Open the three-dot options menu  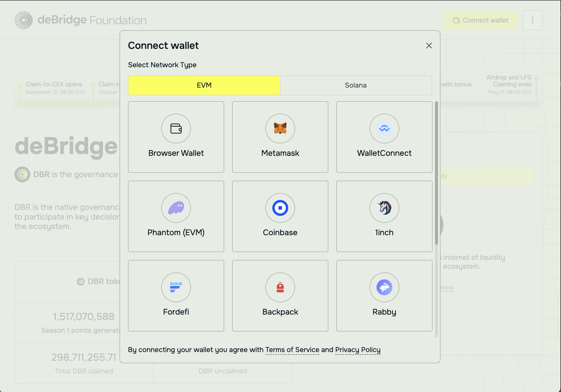point(532,20)
